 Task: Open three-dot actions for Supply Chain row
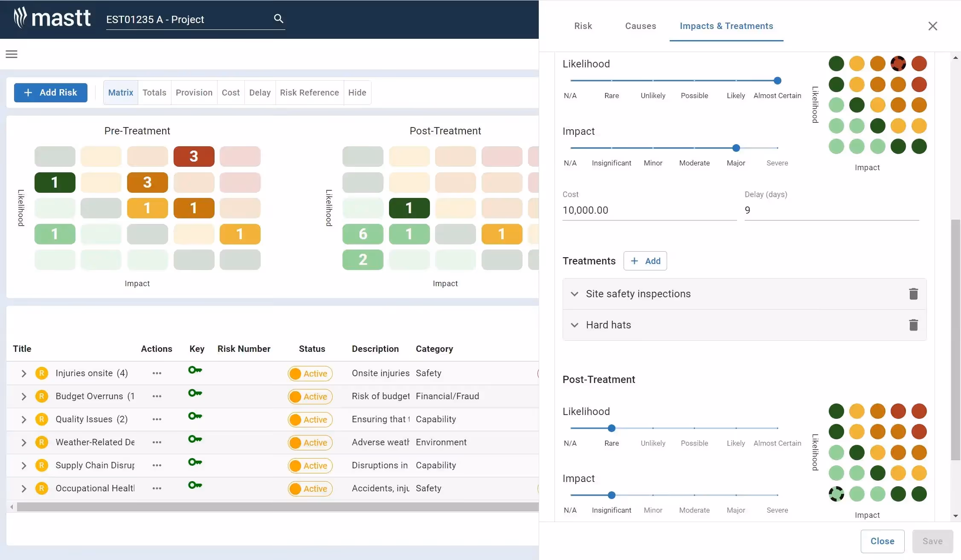[x=157, y=465]
